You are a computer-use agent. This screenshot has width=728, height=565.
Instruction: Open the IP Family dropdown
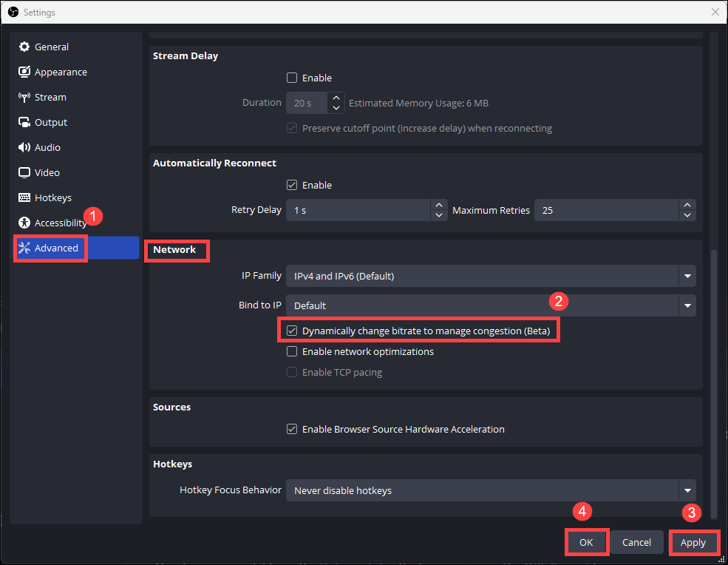[x=490, y=275]
